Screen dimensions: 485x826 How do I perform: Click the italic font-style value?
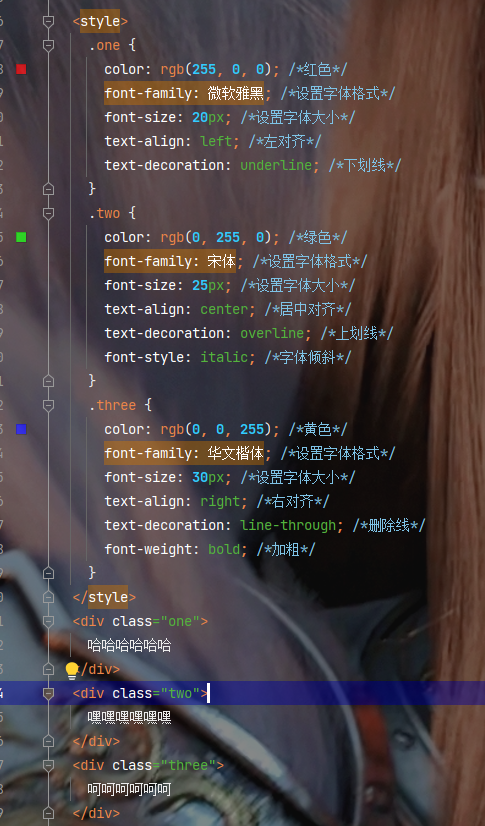224,357
